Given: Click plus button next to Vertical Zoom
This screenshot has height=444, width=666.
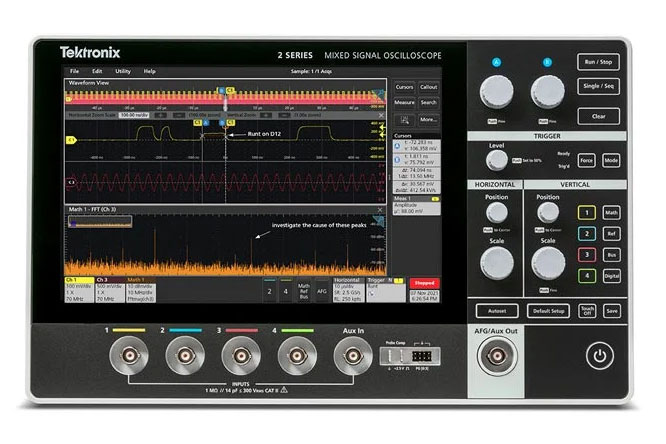Looking at the screenshot, I should (x=265, y=115).
